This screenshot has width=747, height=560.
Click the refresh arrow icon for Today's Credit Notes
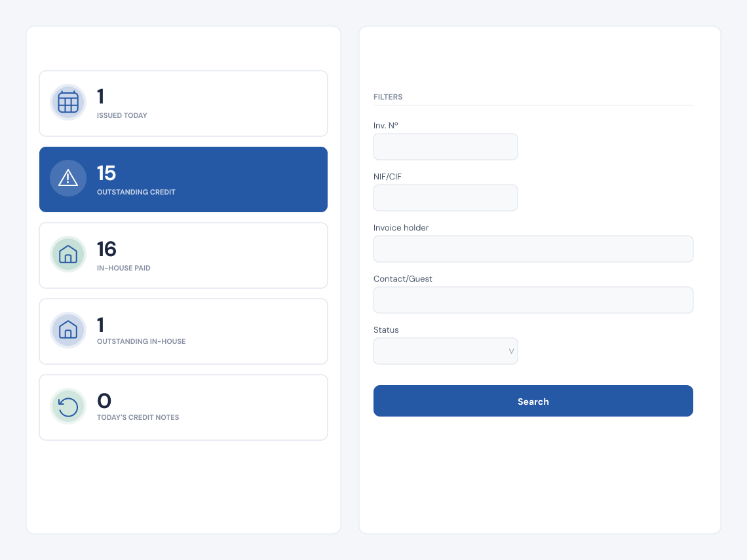click(68, 407)
